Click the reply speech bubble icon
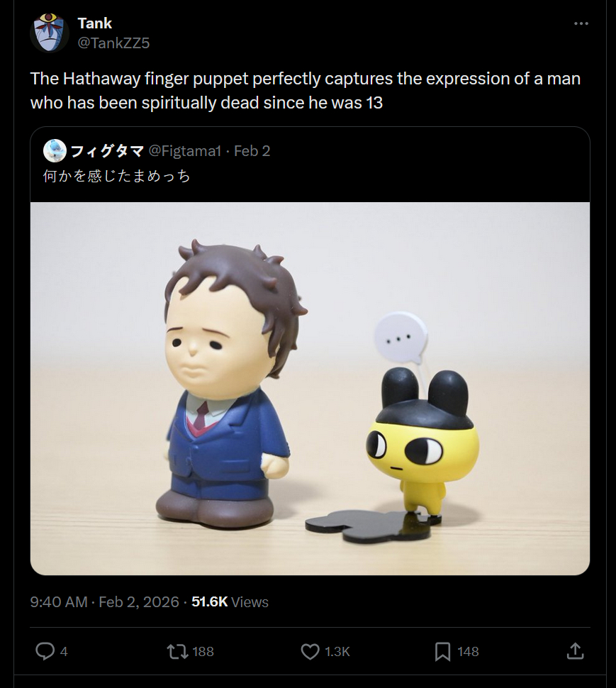Image resolution: width=616 pixels, height=688 pixels. pos(45,650)
